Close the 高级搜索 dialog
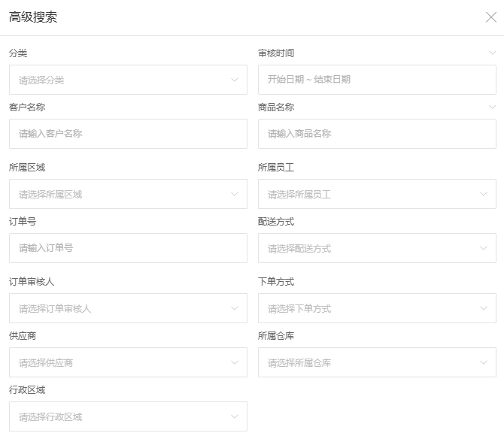504x436 pixels. 490,17
